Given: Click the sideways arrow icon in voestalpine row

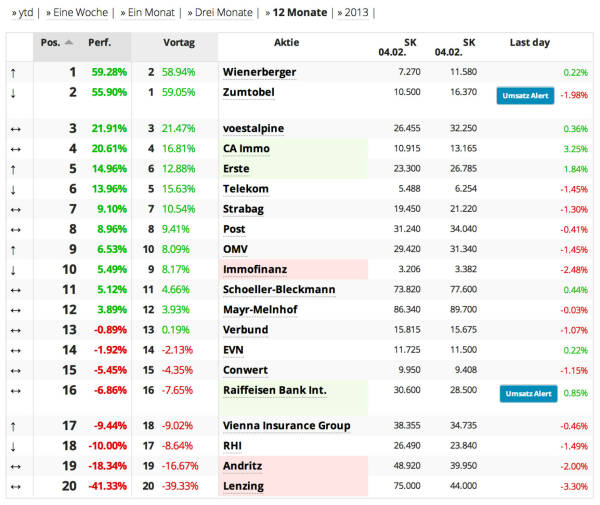Looking at the screenshot, I should [12, 129].
